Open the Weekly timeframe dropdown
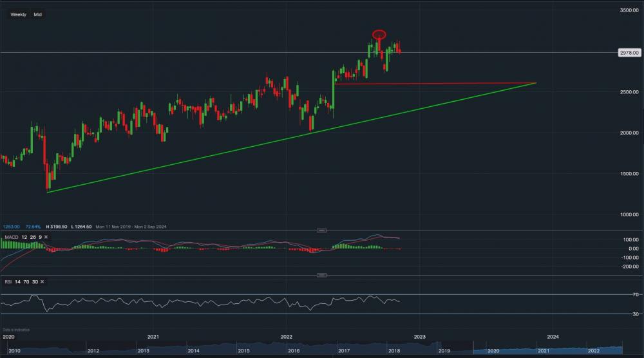644x358 pixels. pyautogui.click(x=18, y=14)
